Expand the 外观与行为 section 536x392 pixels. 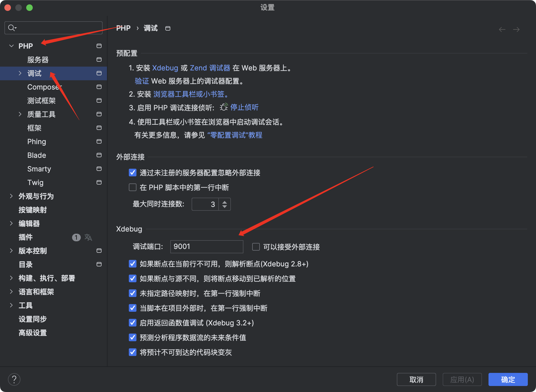[11, 196]
